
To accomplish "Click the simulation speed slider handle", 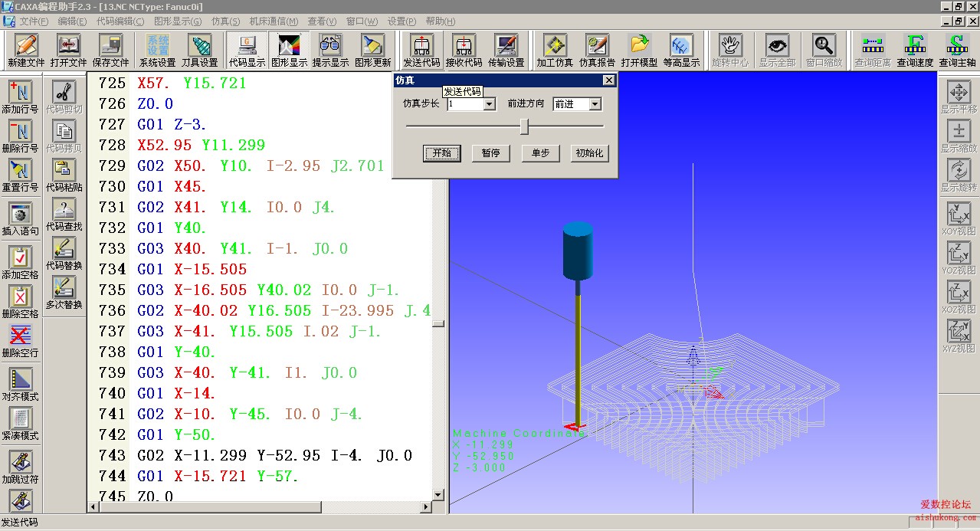I will tap(524, 126).
